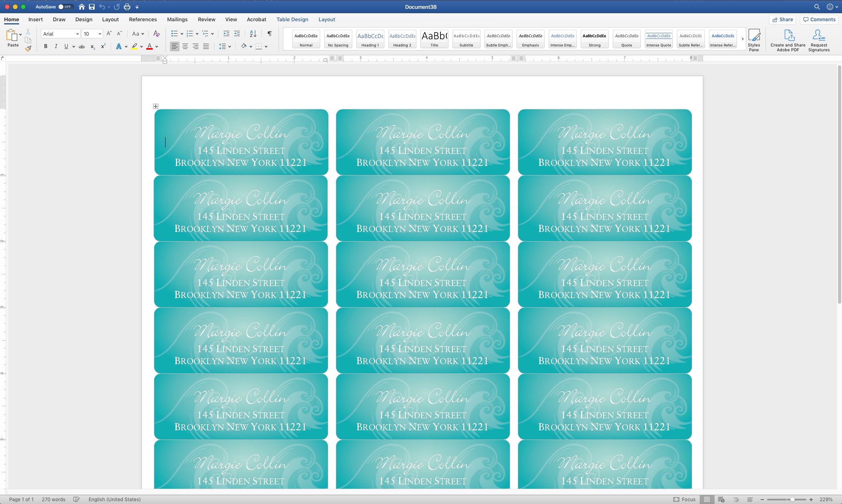The height and width of the screenshot is (504, 842).
Task: Toggle the show paragraph marks icon
Action: pos(270,34)
